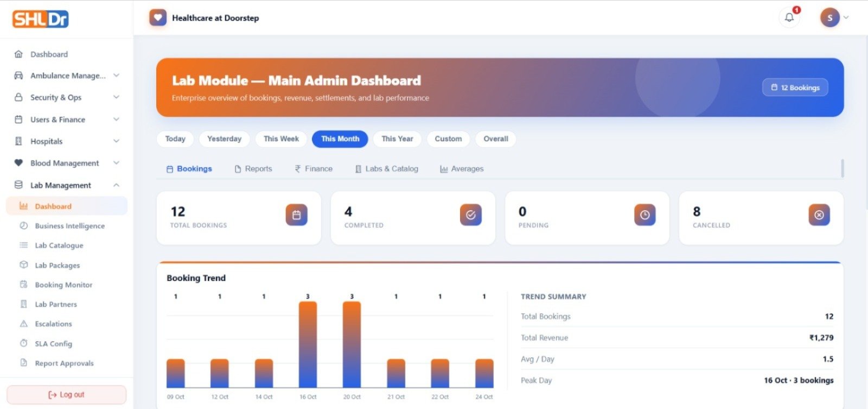Click the Pending clock icon
This screenshot has height=409, width=868.
tap(645, 215)
